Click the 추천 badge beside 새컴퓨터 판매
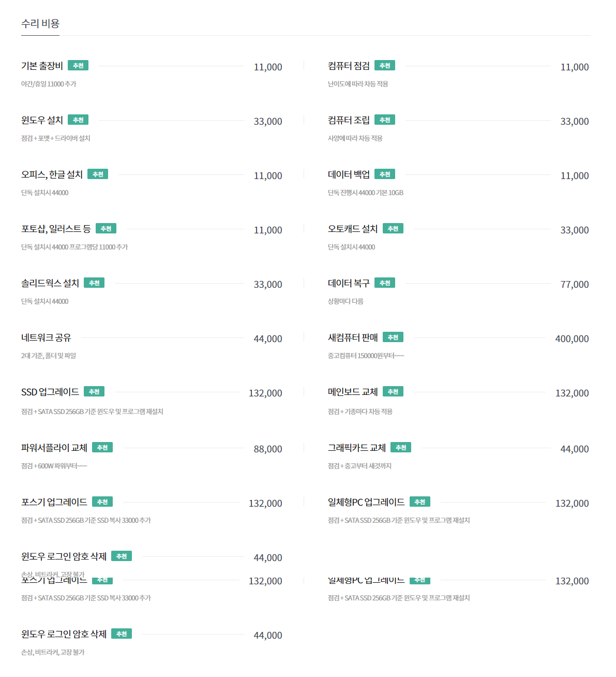 point(393,337)
